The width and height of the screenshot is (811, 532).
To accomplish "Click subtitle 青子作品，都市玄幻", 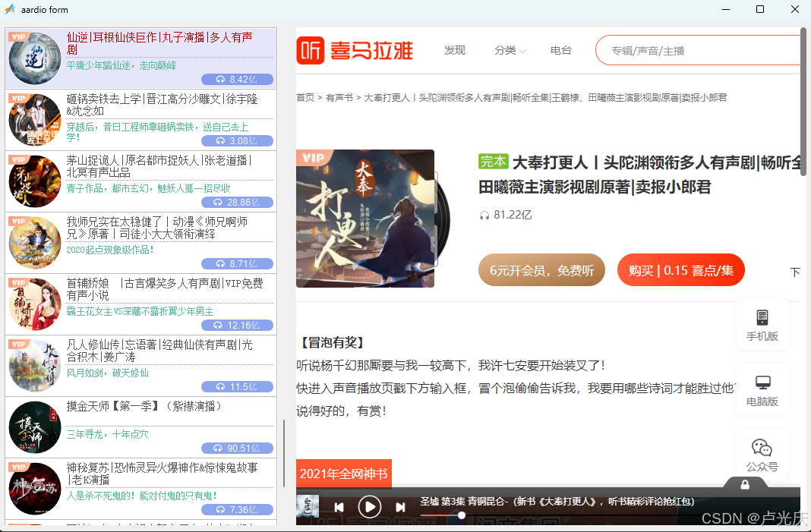I will [x=148, y=189].
